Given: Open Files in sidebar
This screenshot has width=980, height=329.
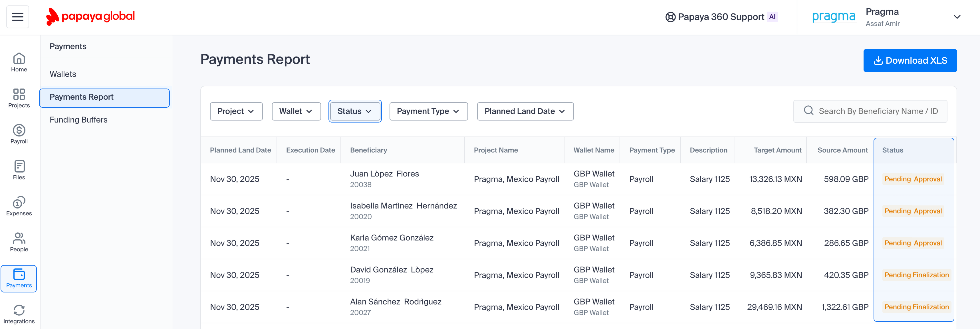Looking at the screenshot, I should (x=19, y=170).
